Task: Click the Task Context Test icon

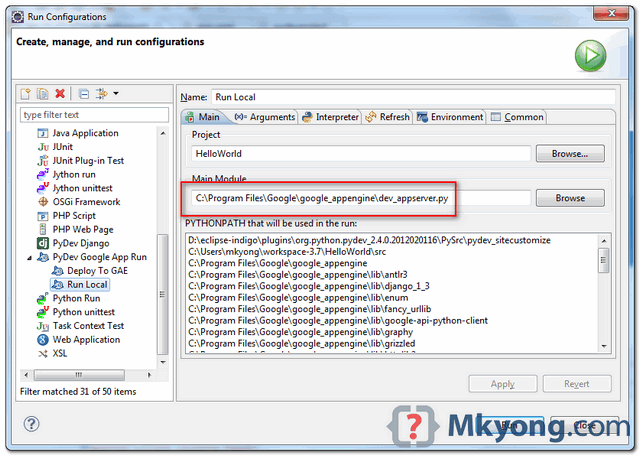Action: coord(42,326)
